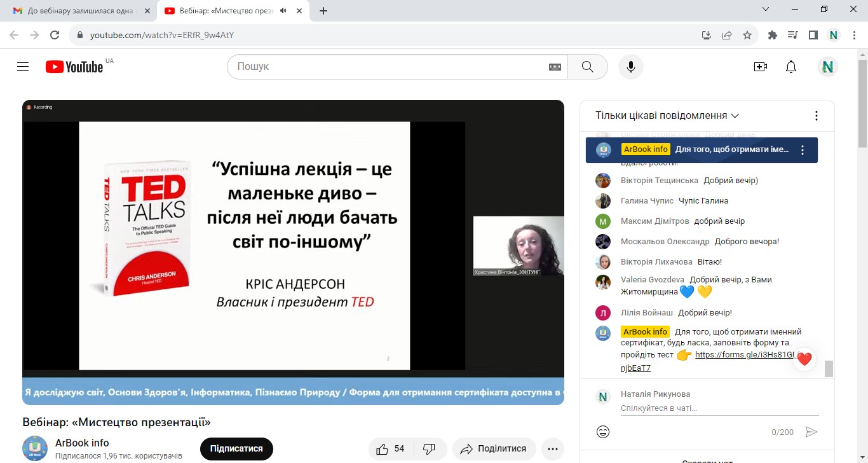View site information lock icon
This screenshot has height=463, width=868.
coord(80,35)
